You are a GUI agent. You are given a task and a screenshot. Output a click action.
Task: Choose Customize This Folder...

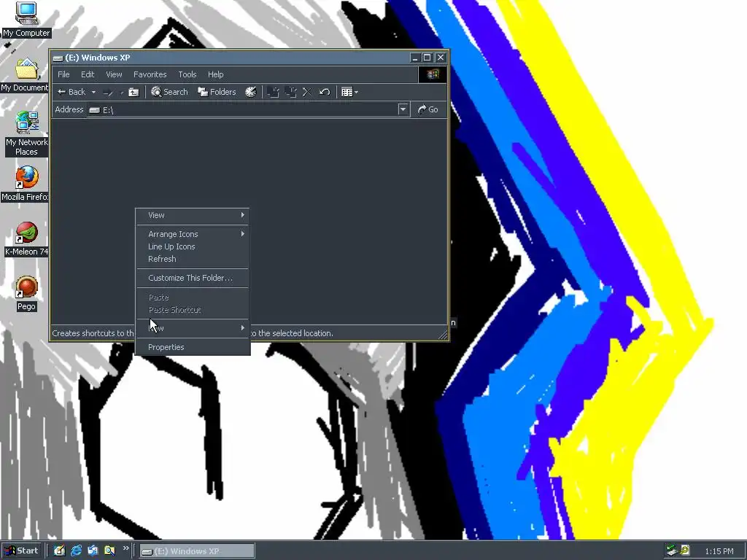pos(193,278)
